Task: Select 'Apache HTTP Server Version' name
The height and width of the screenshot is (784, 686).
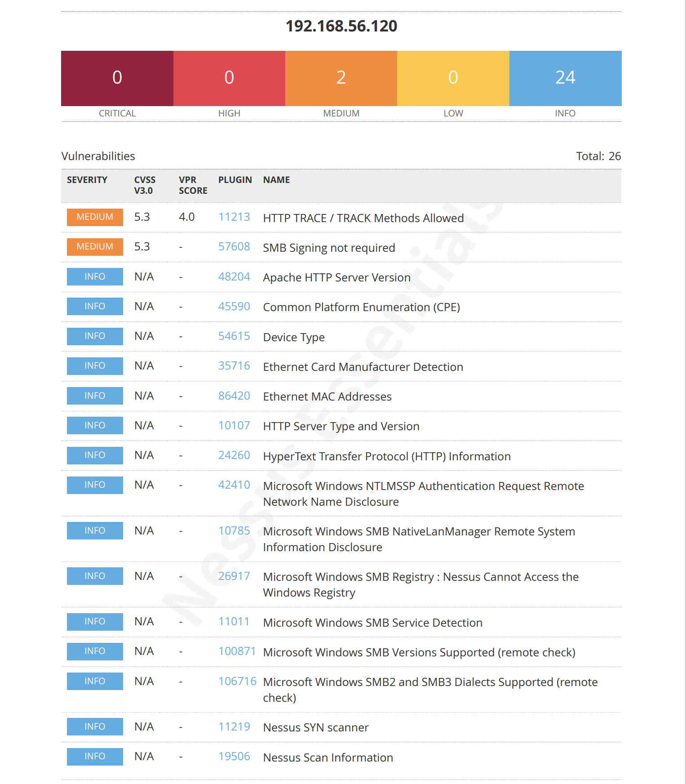Action: (337, 278)
